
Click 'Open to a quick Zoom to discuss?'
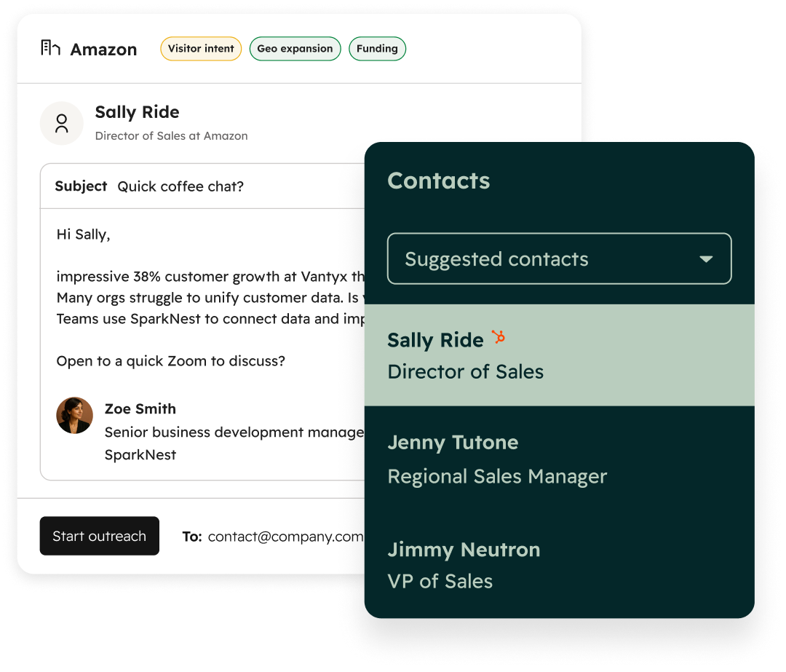[171, 361]
